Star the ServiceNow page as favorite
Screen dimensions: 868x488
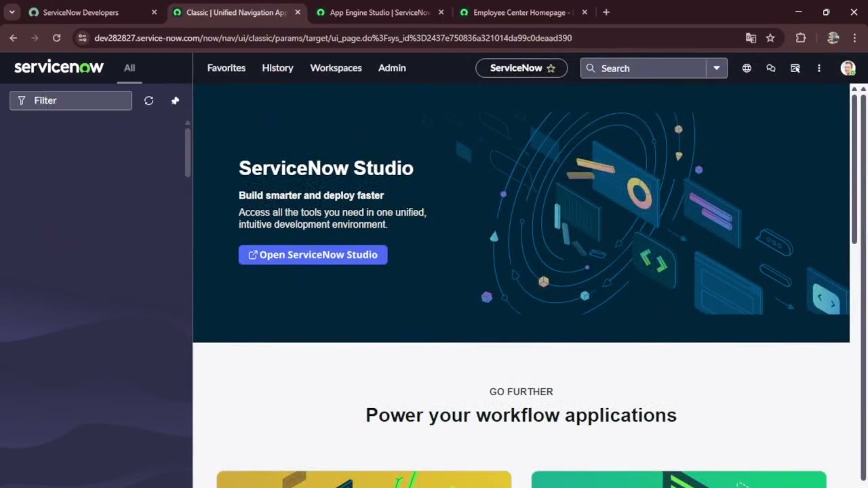pos(551,68)
